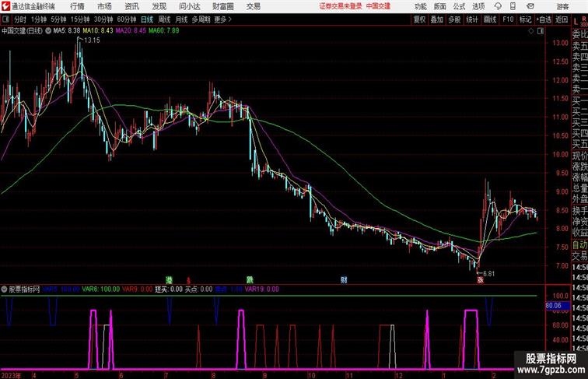Viewport: 588px width, 379px height.
Task: Open the 财富圈 menu
Action: [223, 6]
